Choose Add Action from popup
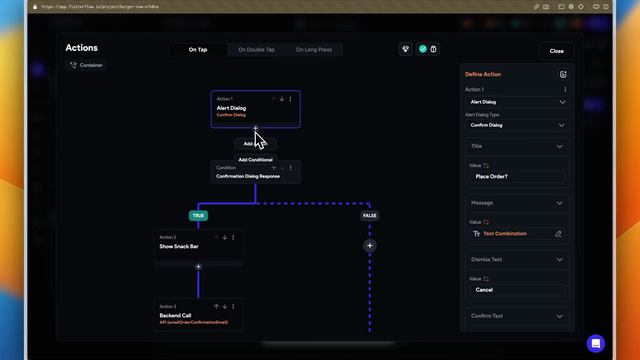This screenshot has width=640, height=360. point(256,144)
